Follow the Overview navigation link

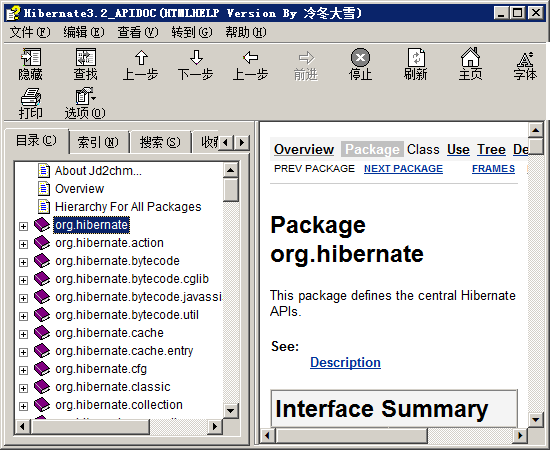304,149
